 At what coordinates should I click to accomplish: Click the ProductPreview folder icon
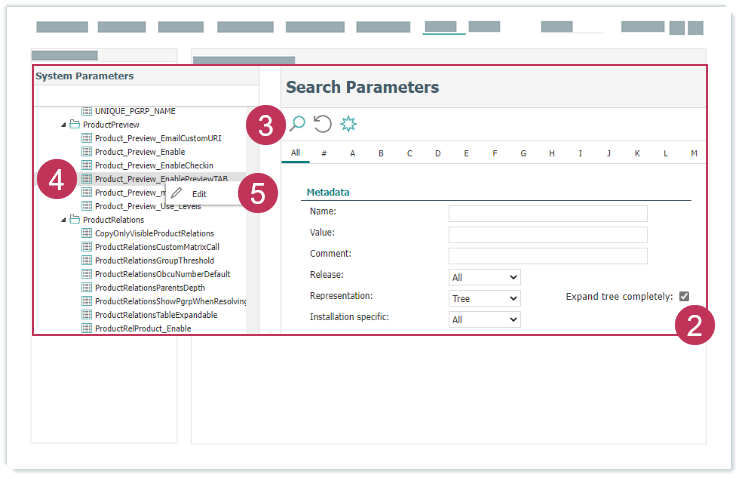pyautogui.click(x=74, y=124)
